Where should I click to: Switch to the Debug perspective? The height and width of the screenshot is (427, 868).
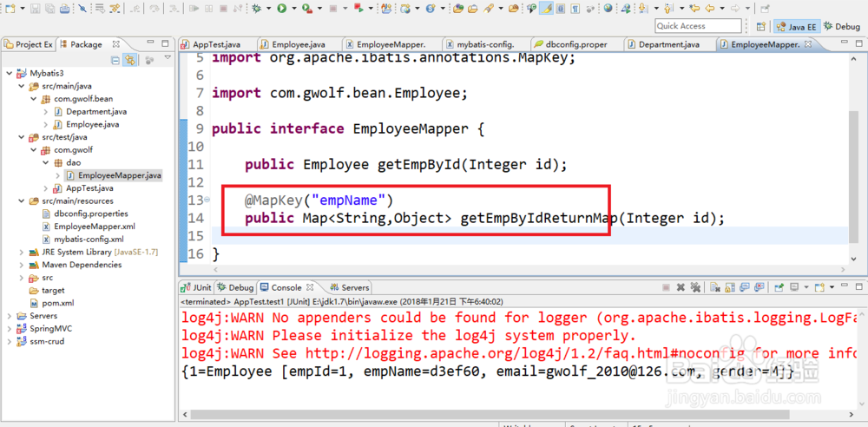click(842, 26)
